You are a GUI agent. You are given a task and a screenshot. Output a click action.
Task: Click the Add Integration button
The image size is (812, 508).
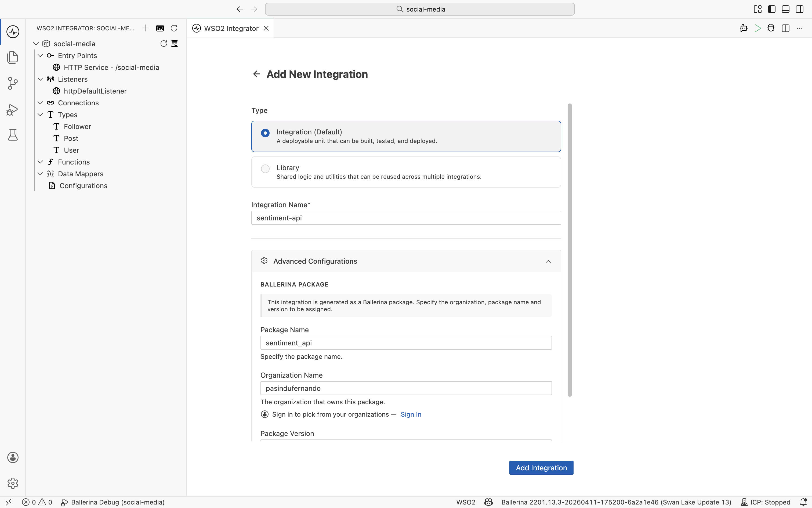coord(541,468)
